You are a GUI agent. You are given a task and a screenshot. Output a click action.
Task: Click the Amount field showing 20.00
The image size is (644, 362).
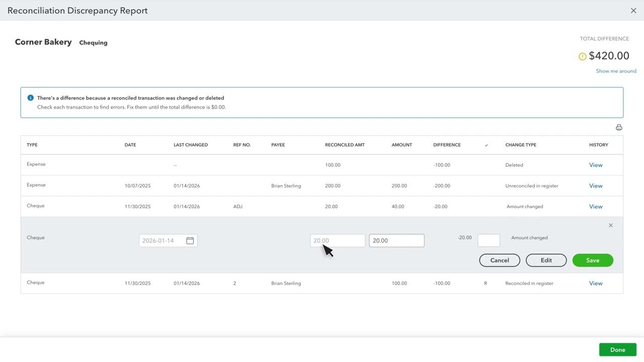click(x=396, y=241)
